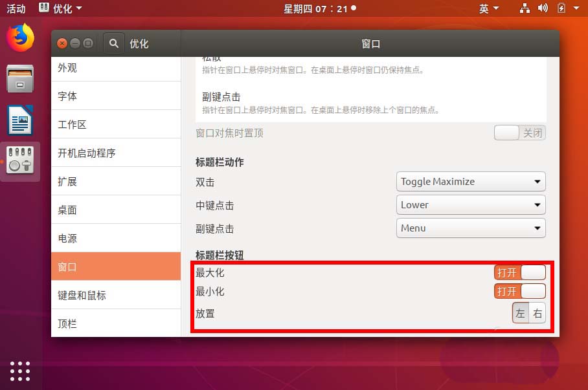
Task: Click the volume icon in the top bar
Action: tap(541, 8)
